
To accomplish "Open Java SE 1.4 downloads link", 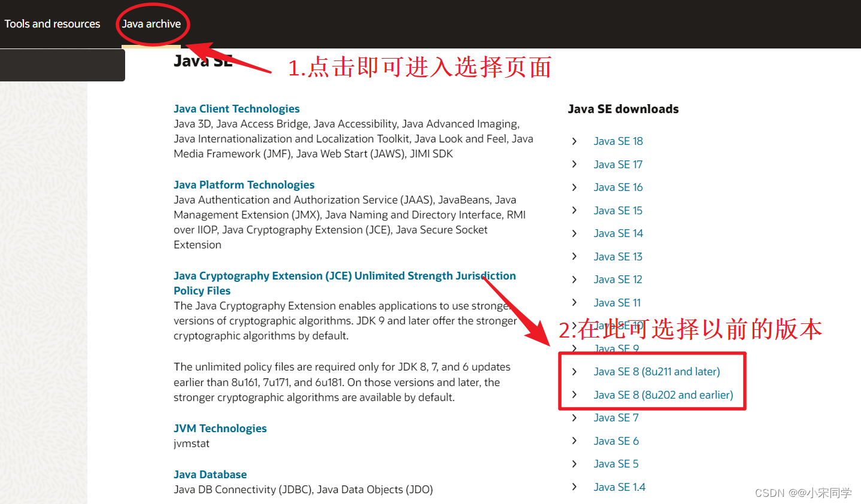I will 619,487.
